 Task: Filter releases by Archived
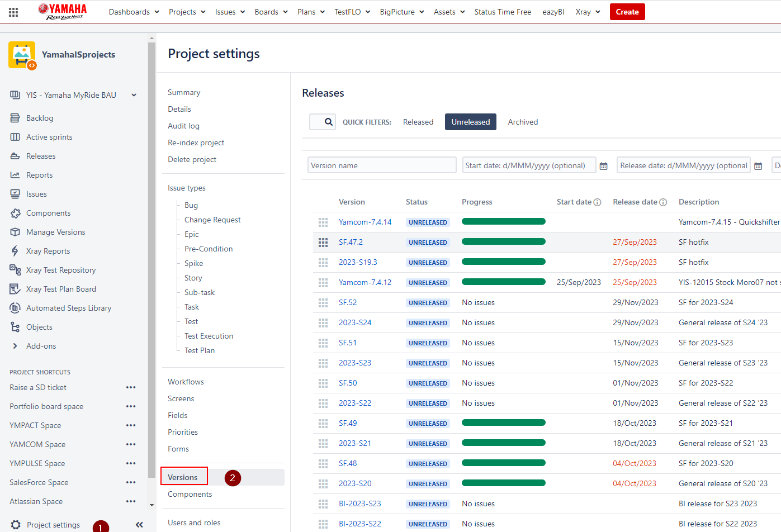523,122
